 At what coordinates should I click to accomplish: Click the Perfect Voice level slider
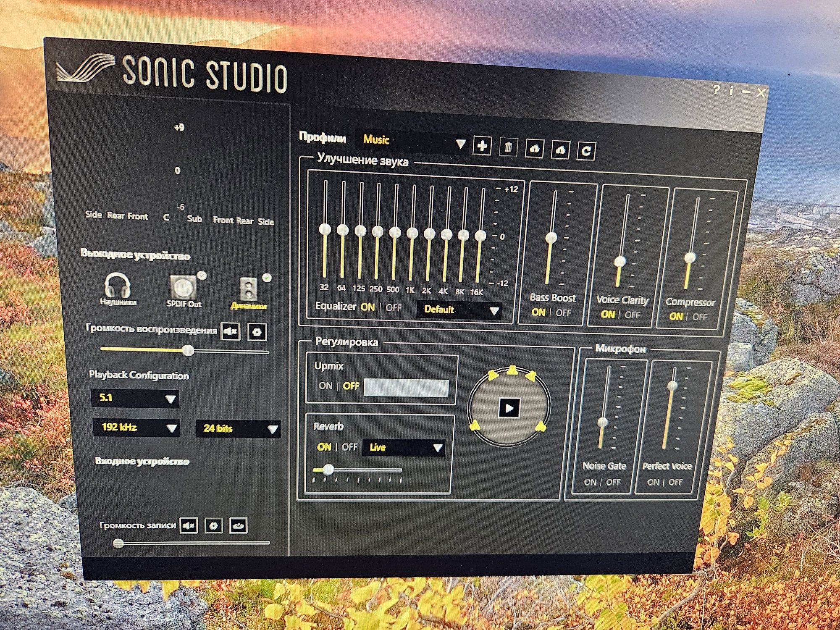pos(672,385)
